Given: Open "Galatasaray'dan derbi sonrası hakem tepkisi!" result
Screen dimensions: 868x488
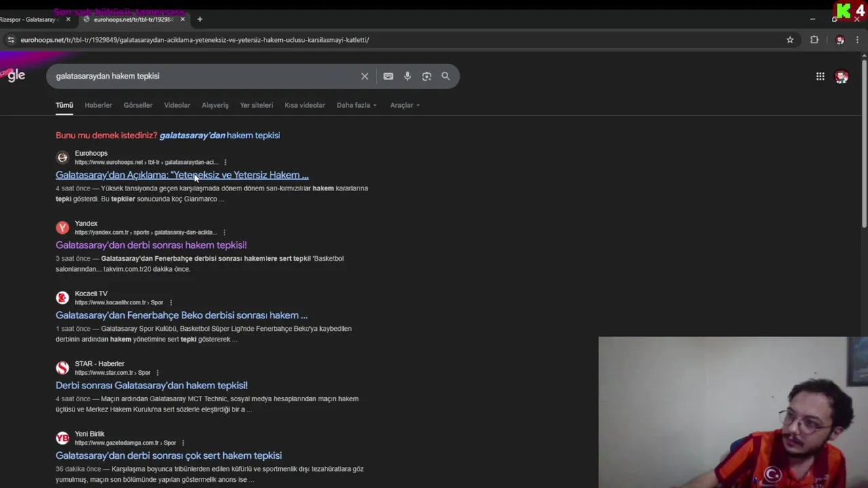Looking at the screenshot, I should click(151, 245).
